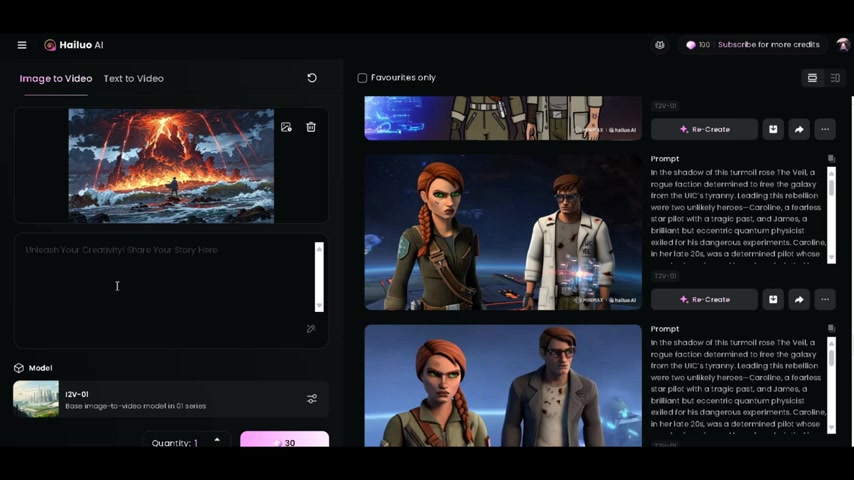Viewport: 854px width, 480px height.
Task: Delete the uploaded volcano image
Action: 311,127
